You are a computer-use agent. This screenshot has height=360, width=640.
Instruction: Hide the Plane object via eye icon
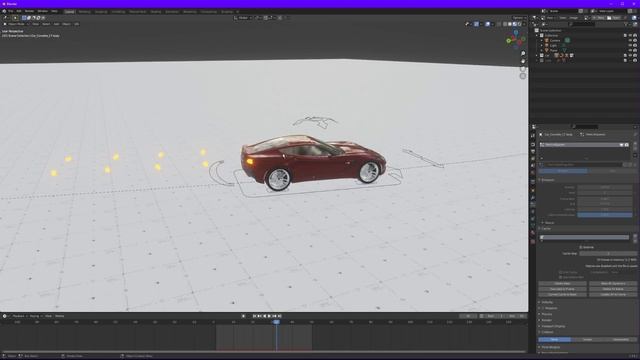click(630, 50)
